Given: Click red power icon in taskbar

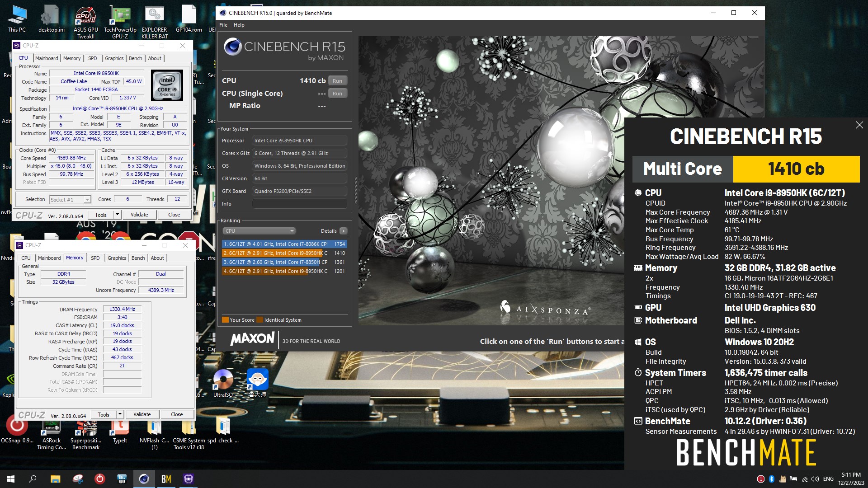Looking at the screenshot, I should [x=99, y=479].
